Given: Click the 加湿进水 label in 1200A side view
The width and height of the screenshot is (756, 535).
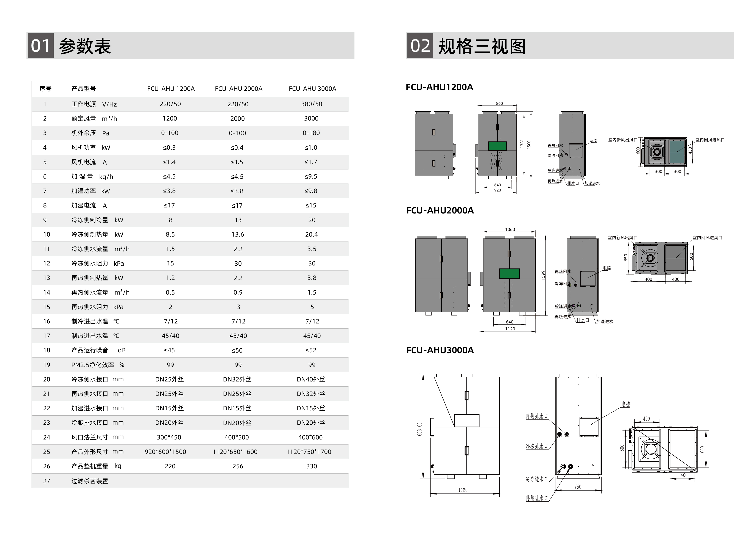Looking at the screenshot, I should 592,183.
